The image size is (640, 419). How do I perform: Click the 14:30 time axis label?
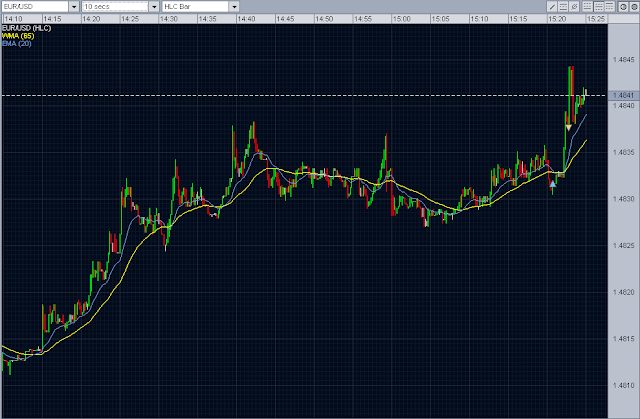169,19
